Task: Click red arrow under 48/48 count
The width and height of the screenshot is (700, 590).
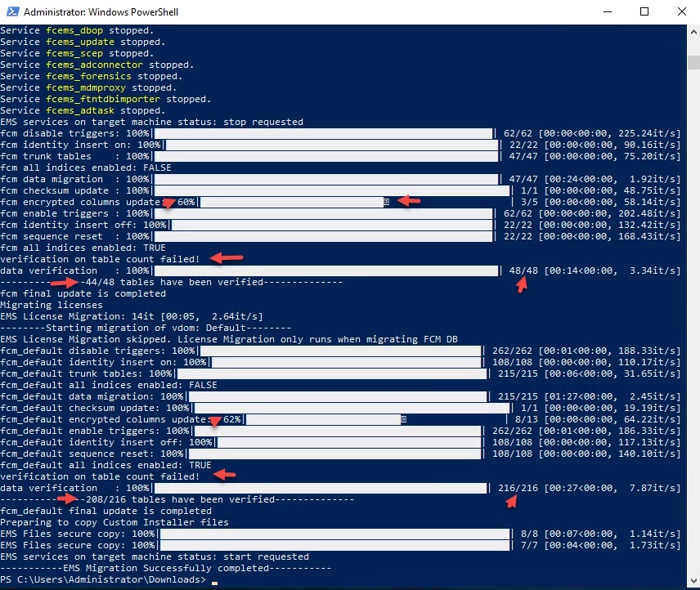Action: pyautogui.click(x=522, y=284)
